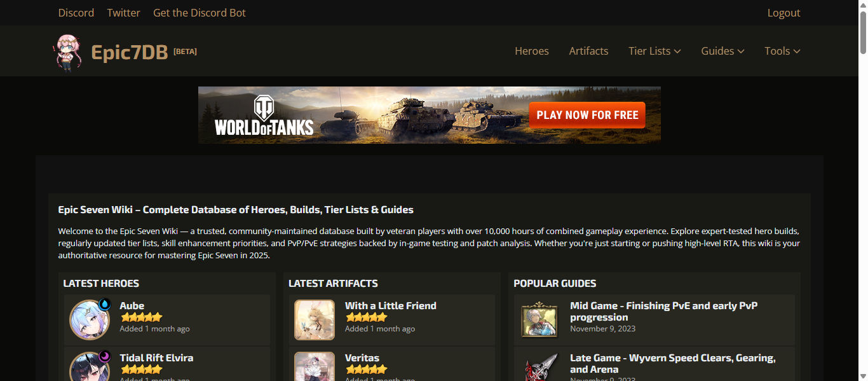Log out using the Logout link
868x381 pixels.
point(783,13)
